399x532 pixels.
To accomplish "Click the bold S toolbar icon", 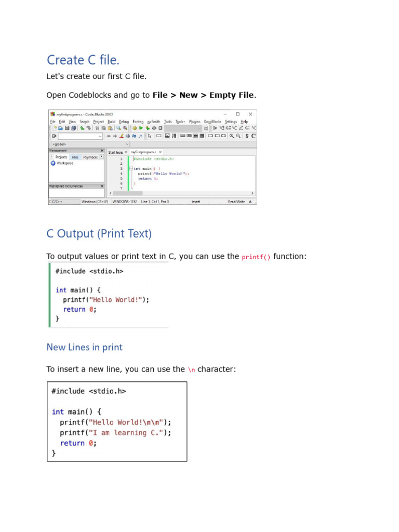I will pyautogui.click(x=247, y=136).
